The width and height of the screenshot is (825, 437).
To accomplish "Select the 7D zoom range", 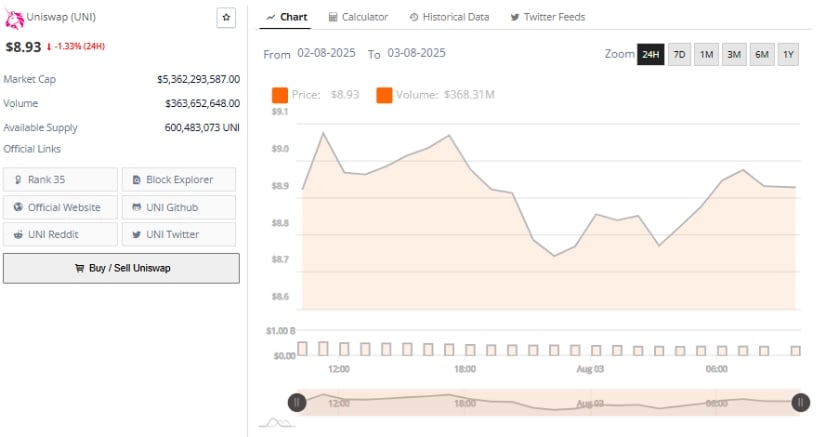I will click(679, 54).
